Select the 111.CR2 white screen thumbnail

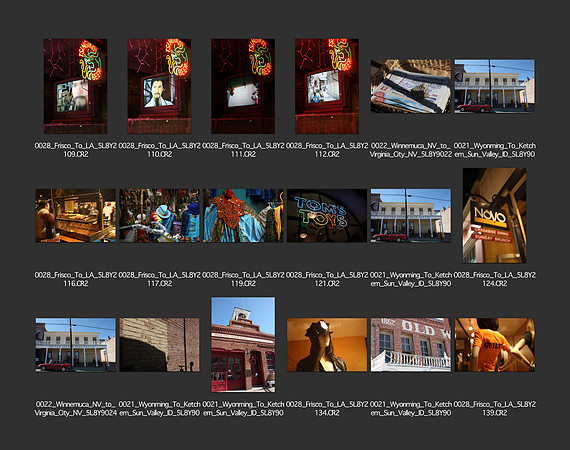pos(243,86)
